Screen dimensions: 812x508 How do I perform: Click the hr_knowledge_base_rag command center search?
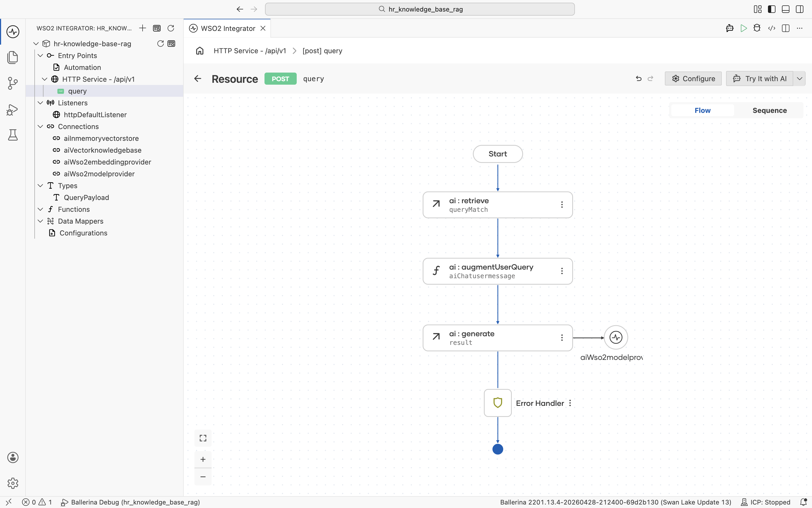(420, 9)
